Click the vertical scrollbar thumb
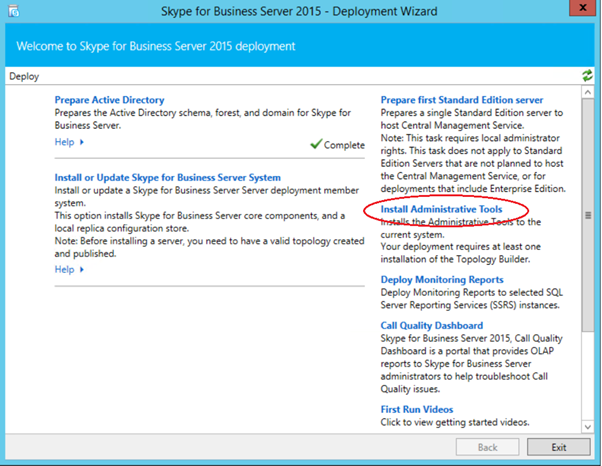Viewport: 602px width, 466px height. coord(588,215)
